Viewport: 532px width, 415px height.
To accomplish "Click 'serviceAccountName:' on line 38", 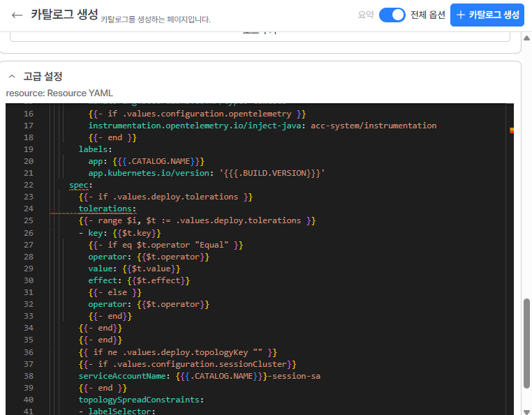I will [124, 376].
